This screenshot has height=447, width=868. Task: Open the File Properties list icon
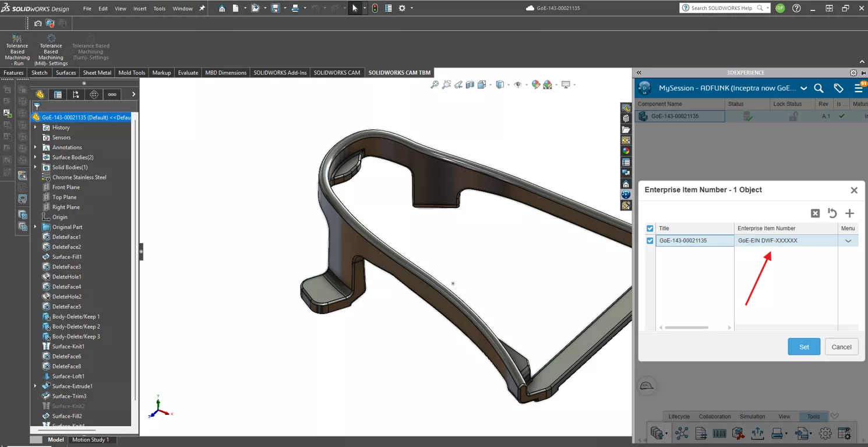[388, 8]
